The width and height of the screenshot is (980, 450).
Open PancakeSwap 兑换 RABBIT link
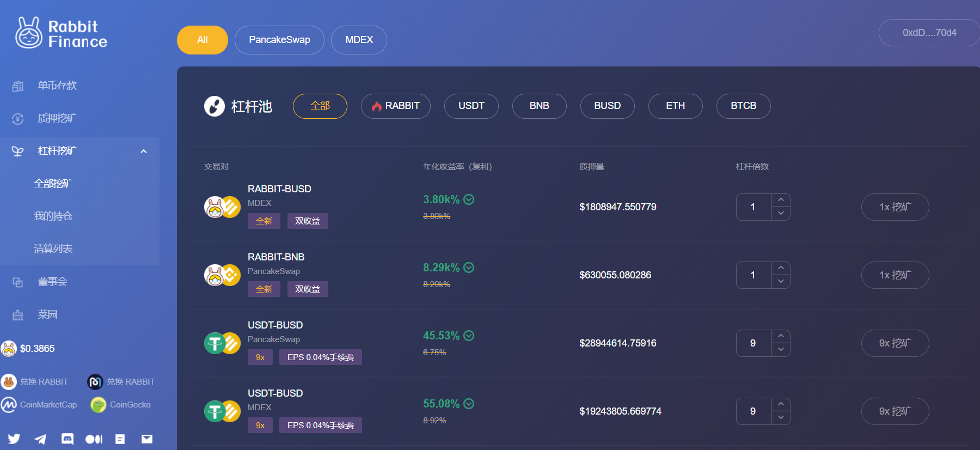coord(35,382)
